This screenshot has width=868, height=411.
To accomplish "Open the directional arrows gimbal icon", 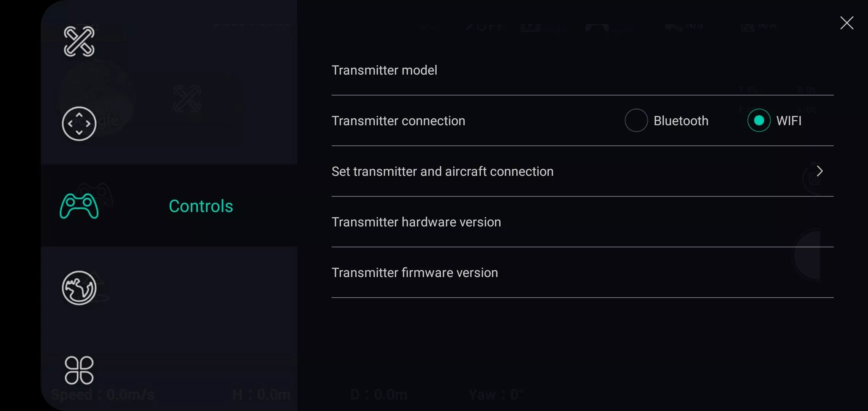I will pyautogui.click(x=79, y=124).
